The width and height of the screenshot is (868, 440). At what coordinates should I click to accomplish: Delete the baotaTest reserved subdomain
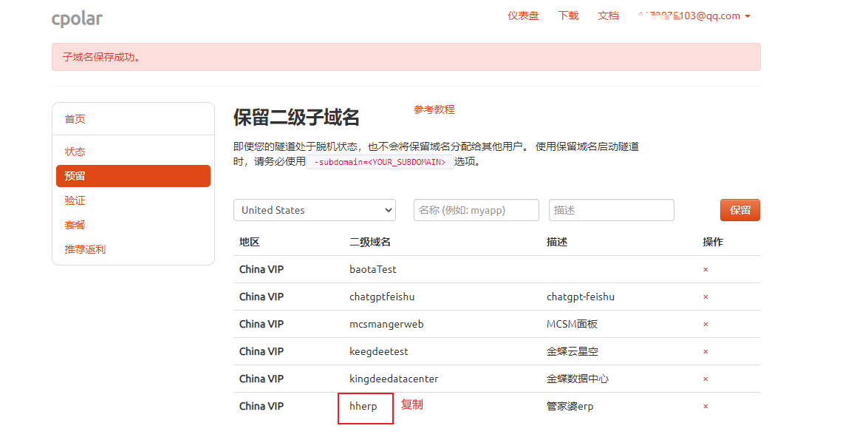click(705, 269)
